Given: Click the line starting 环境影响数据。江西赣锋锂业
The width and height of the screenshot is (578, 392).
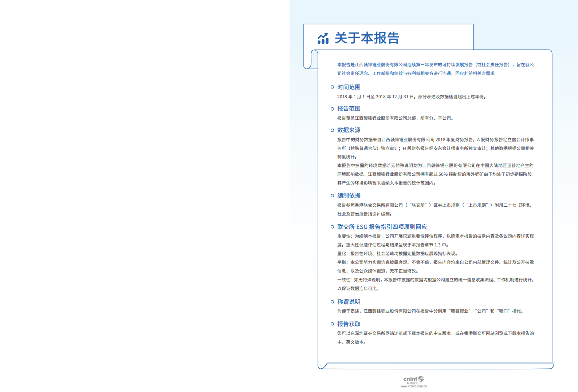Looking at the screenshot, I should coord(436,174).
